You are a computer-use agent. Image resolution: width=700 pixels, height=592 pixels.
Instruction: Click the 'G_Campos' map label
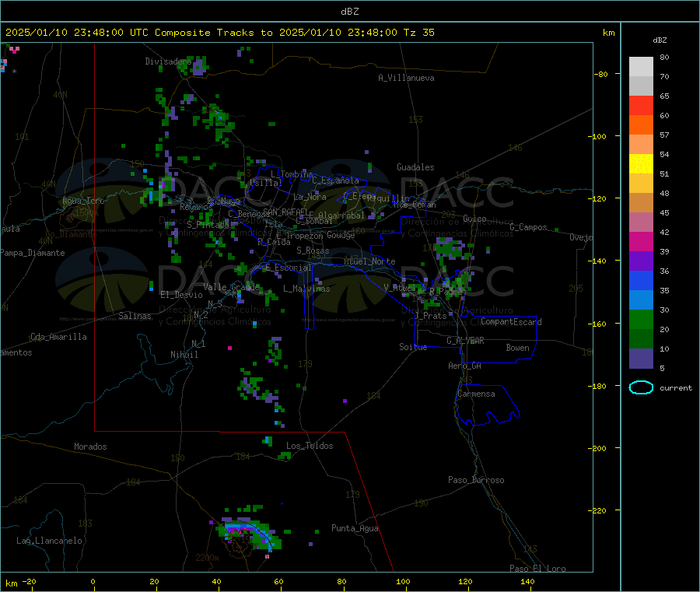click(x=529, y=227)
